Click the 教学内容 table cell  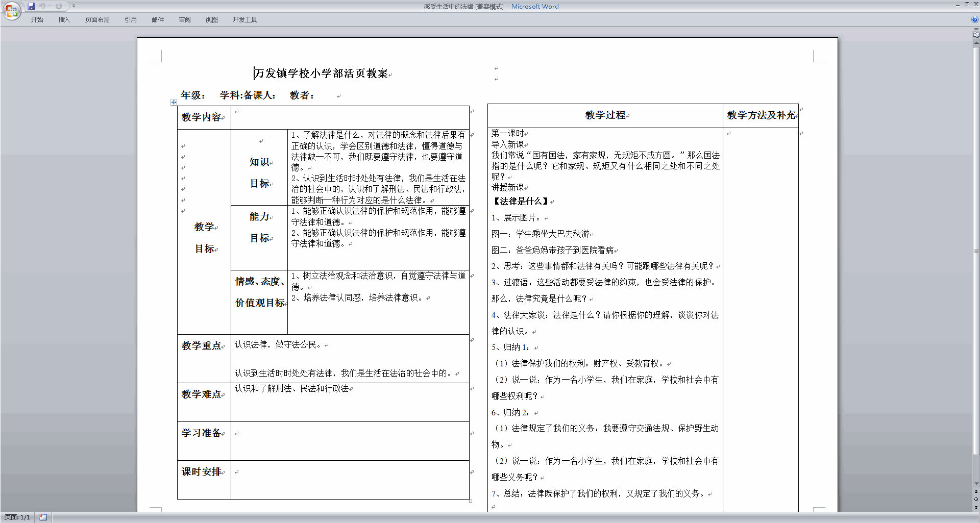pyautogui.click(x=204, y=117)
